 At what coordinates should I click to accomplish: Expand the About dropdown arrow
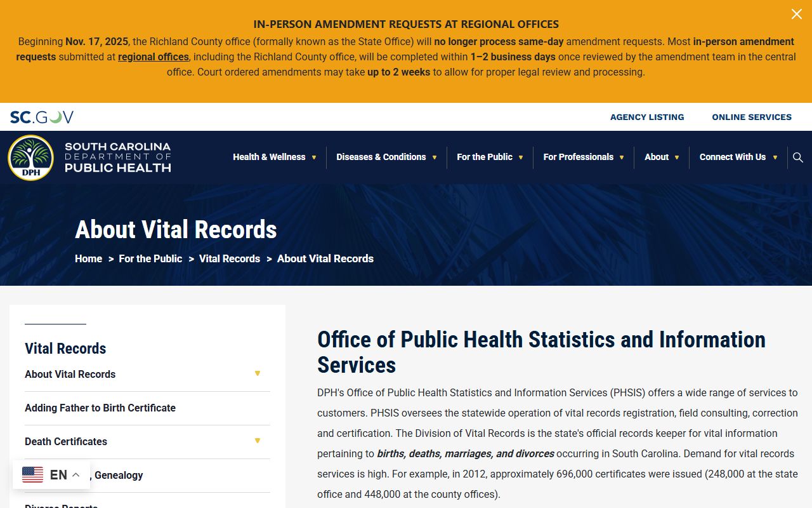coord(677,157)
